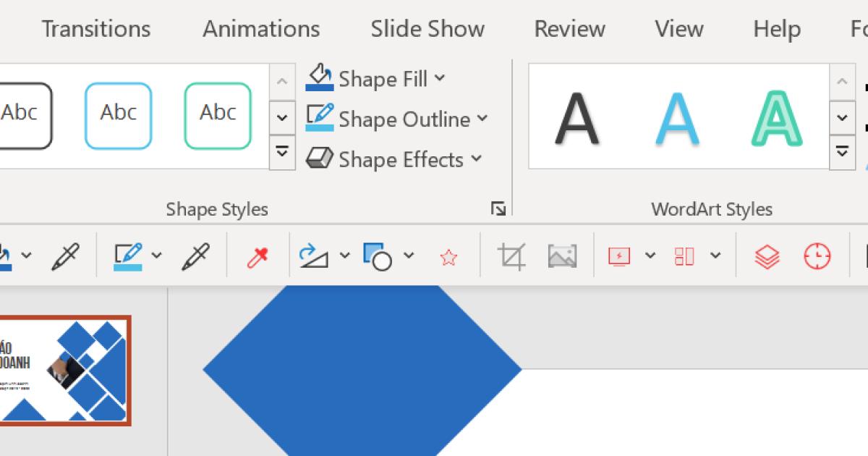
Task: Open the Format Shape dialog launcher
Action: 498,209
